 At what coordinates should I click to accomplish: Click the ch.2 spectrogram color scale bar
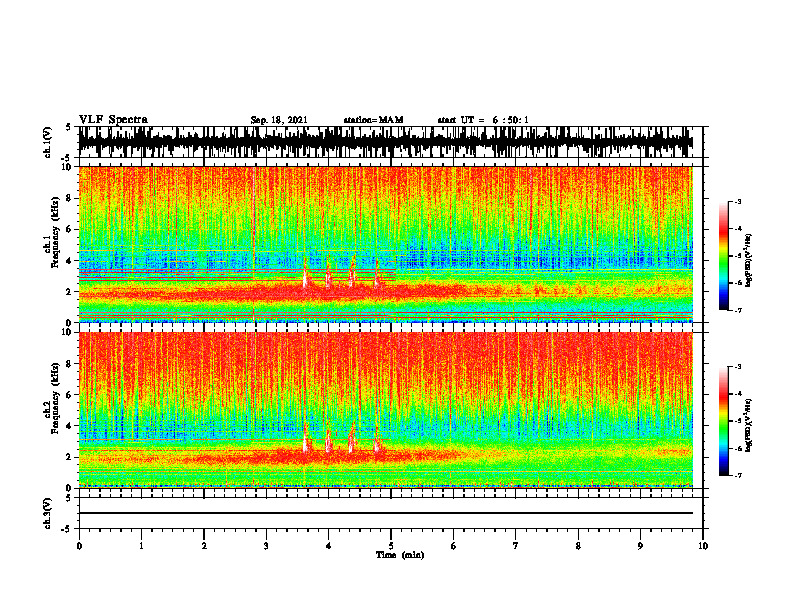point(723,421)
